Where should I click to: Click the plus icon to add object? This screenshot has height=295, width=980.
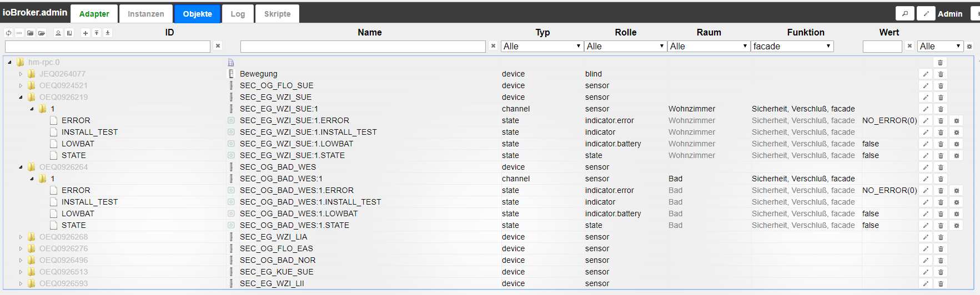85,33
